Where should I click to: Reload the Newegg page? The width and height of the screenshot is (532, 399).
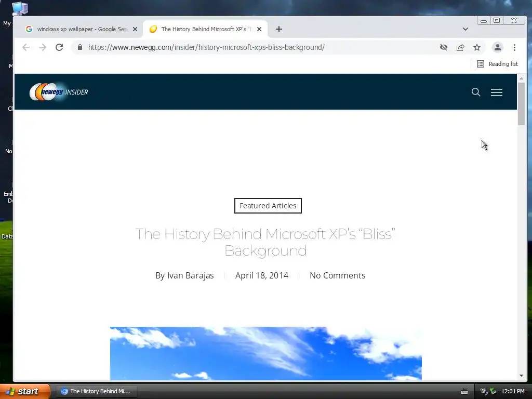[x=59, y=47]
